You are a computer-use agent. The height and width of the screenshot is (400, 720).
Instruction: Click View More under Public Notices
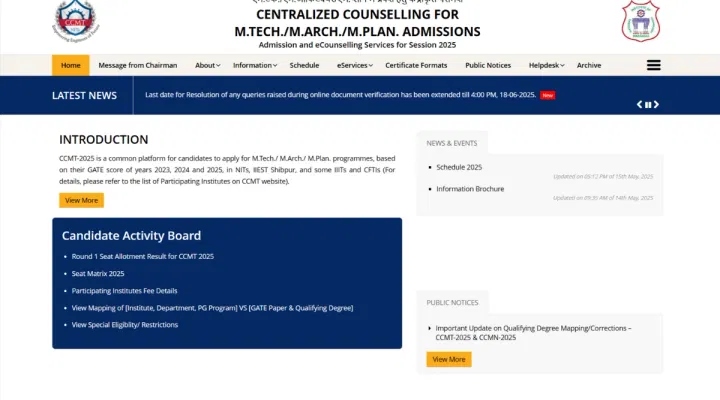click(449, 359)
